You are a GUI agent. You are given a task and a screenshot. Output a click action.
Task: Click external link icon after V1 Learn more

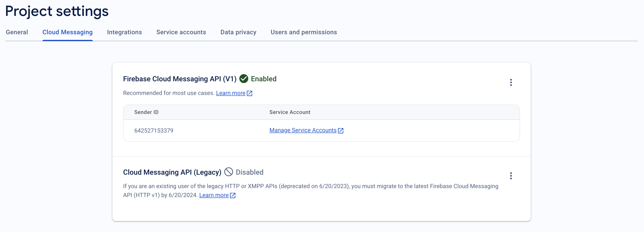point(250,93)
